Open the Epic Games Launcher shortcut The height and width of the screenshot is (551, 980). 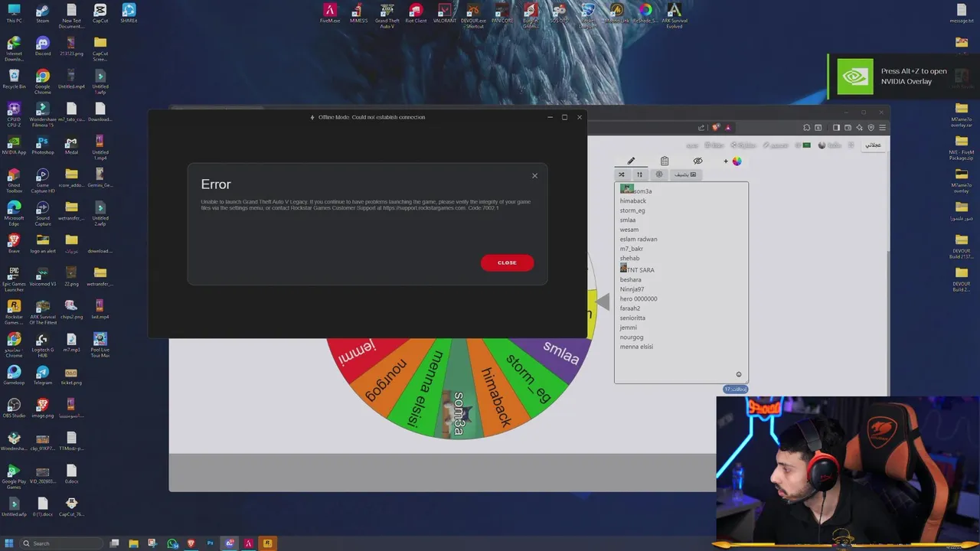(14, 279)
